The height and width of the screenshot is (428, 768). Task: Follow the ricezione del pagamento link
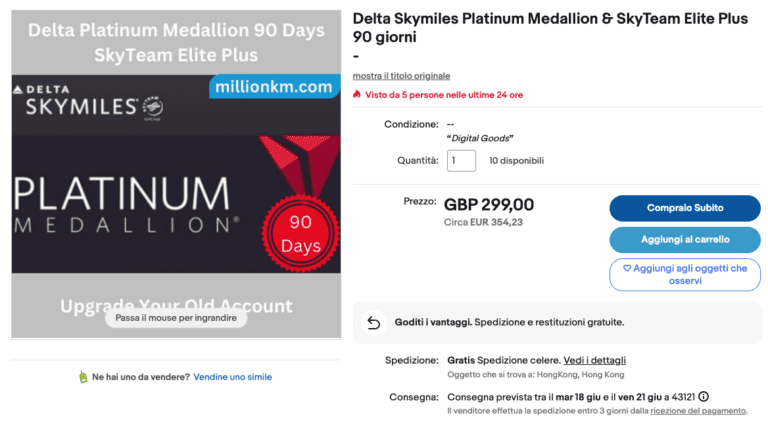(698, 411)
